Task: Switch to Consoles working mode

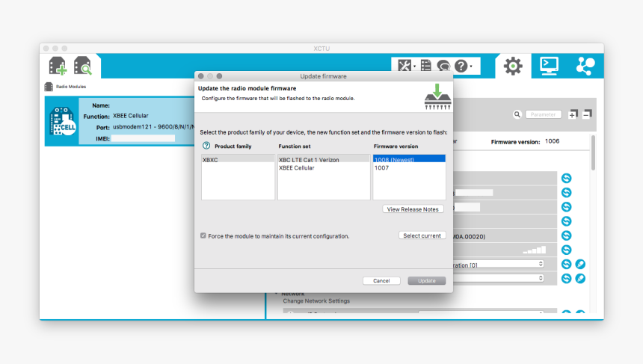Action: [x=549, y=66]
